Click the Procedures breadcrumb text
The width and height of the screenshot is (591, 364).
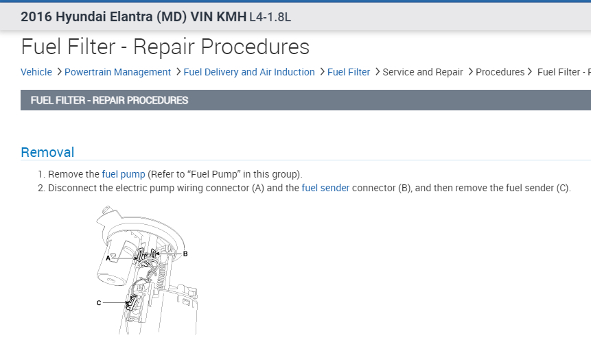(500, 72)
